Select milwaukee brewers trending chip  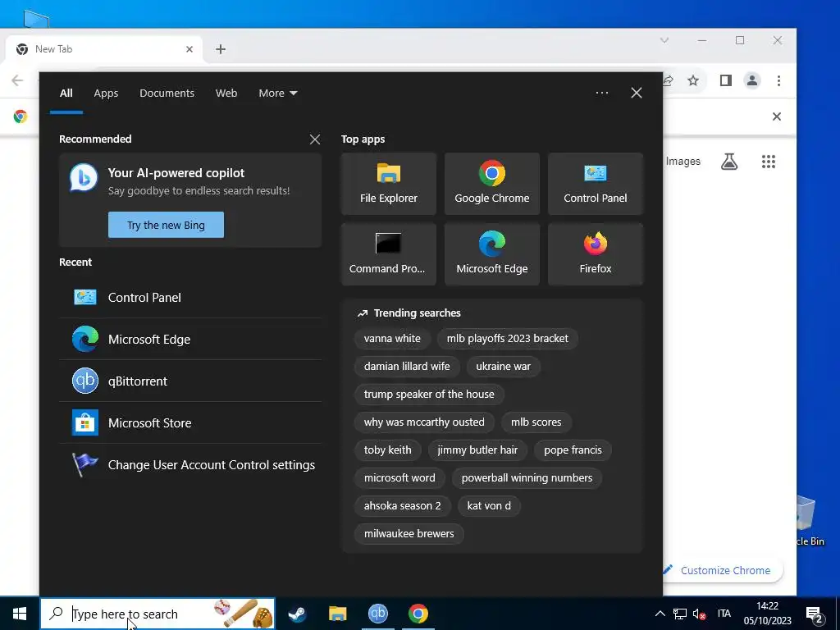tap(409, 533)
